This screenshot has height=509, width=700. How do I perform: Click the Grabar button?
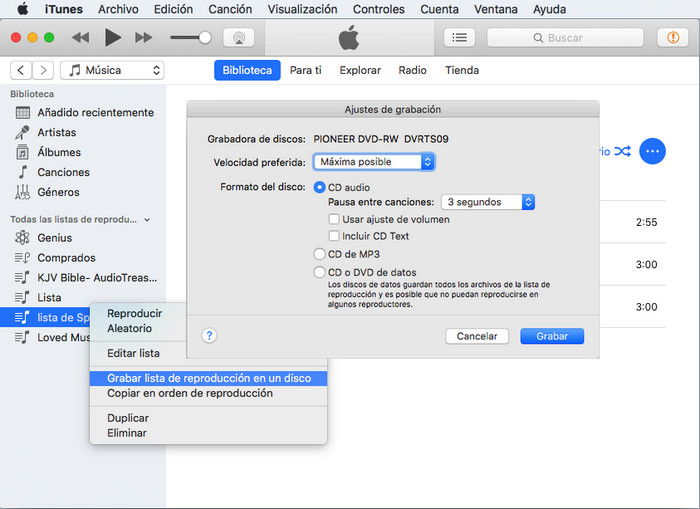coord(552,336)
